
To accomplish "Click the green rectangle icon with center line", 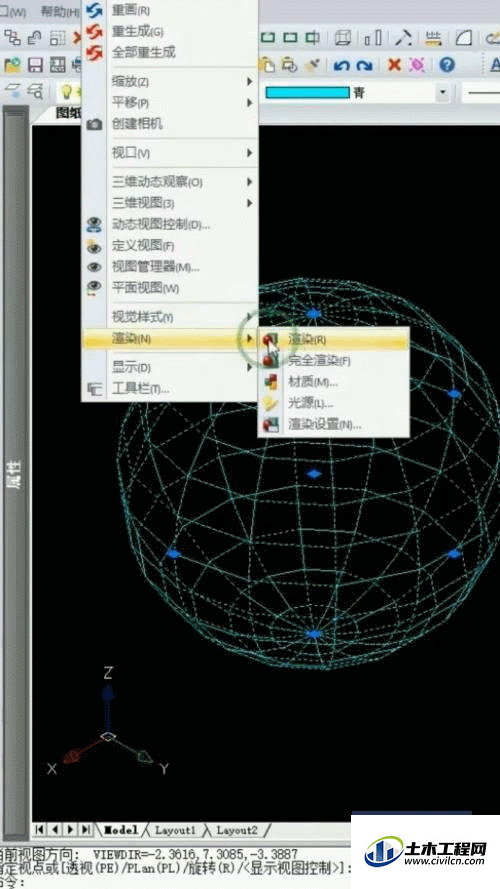I will coord(312,38).
